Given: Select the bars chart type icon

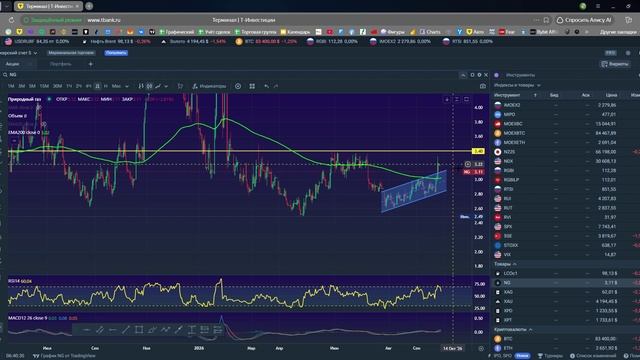Looking at the screenshot, I should [x=141, y=86].
